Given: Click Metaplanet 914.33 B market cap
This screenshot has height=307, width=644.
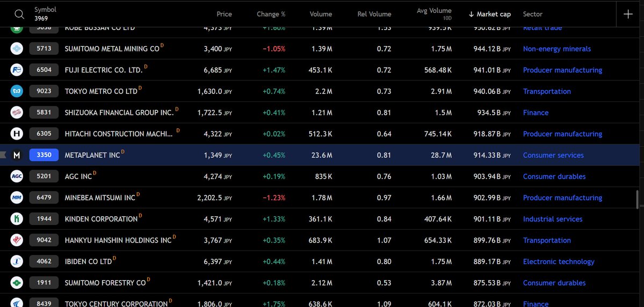Looking at the screenshot, I should (492, 155).
